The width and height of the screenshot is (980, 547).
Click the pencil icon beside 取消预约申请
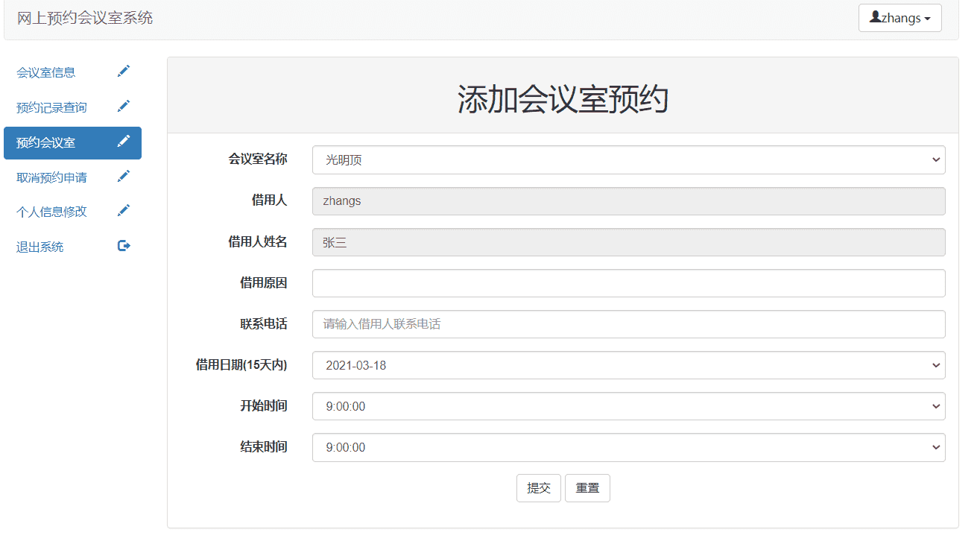tap(124, 176)
